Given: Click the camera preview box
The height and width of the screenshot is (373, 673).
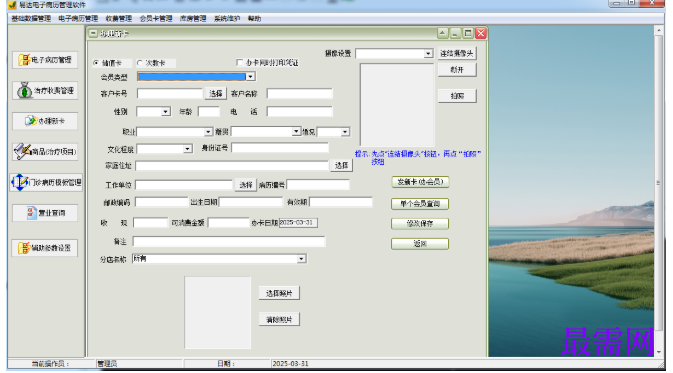Looking at the screenshot, I should point(397,105).
